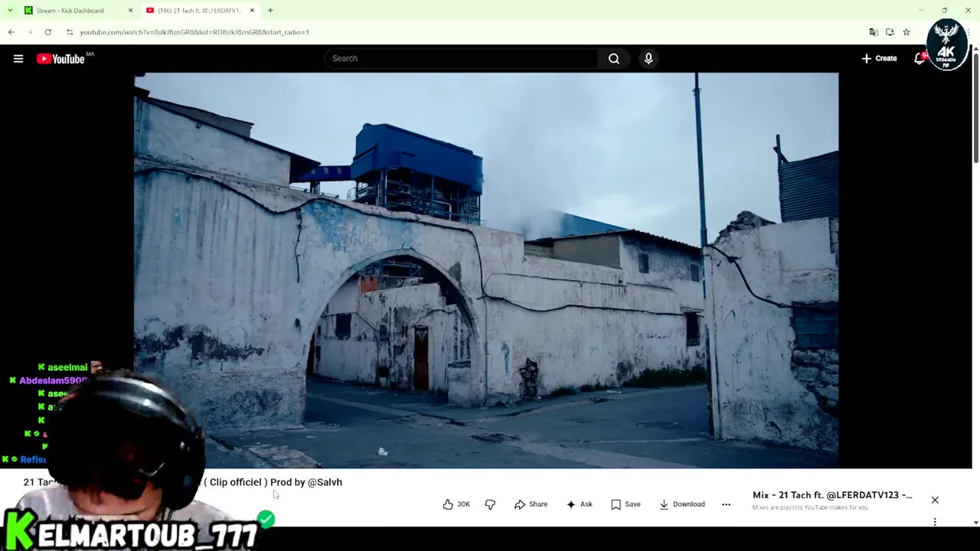Open the YouTube hamburger guide menu
Screen dimensions: 980x551
pyautogui.click(x=18, y=58)
